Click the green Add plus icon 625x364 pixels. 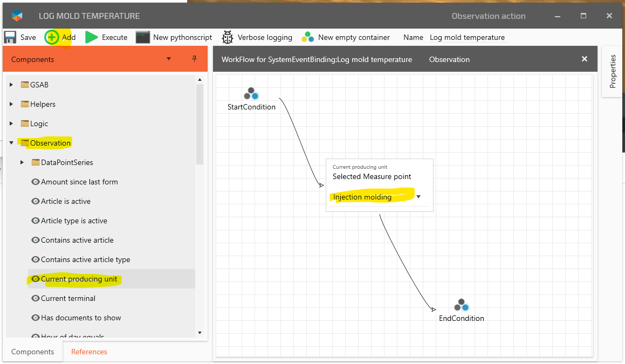point(52,37)
